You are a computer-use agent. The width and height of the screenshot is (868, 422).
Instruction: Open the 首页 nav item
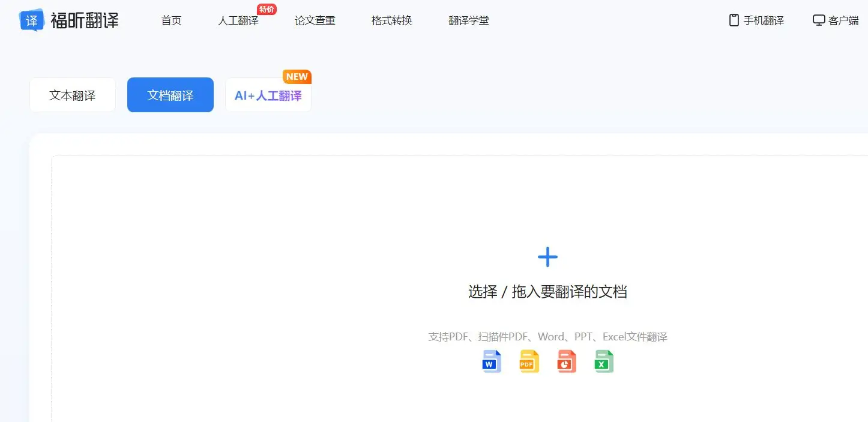pyautogui.click(x=171, y=20)
